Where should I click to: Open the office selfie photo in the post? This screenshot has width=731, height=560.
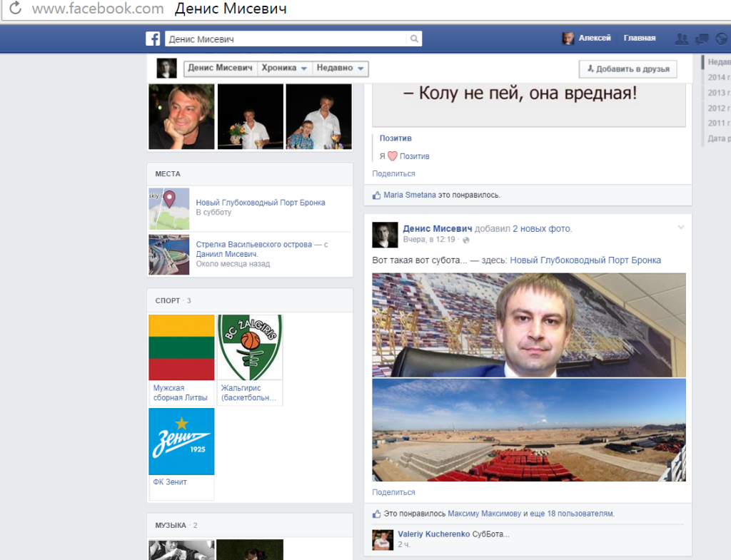[x=529, y=325]
